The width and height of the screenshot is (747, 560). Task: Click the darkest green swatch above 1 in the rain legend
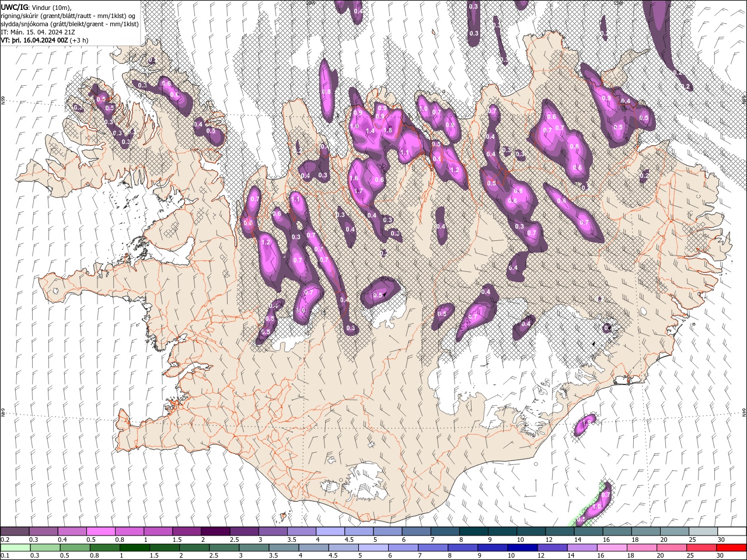pyautogui.click(x=134, y=548)
